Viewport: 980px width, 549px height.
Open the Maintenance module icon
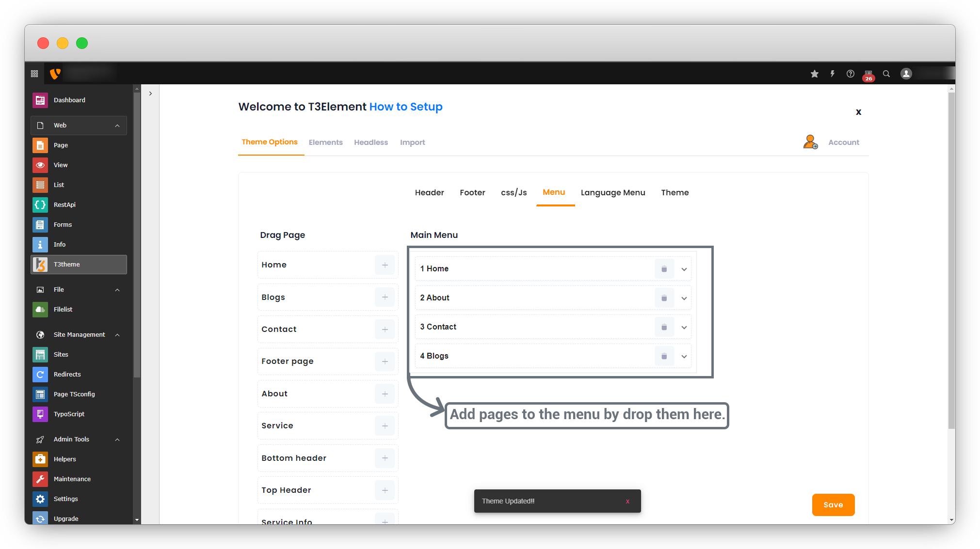click(x=40, y=479)
